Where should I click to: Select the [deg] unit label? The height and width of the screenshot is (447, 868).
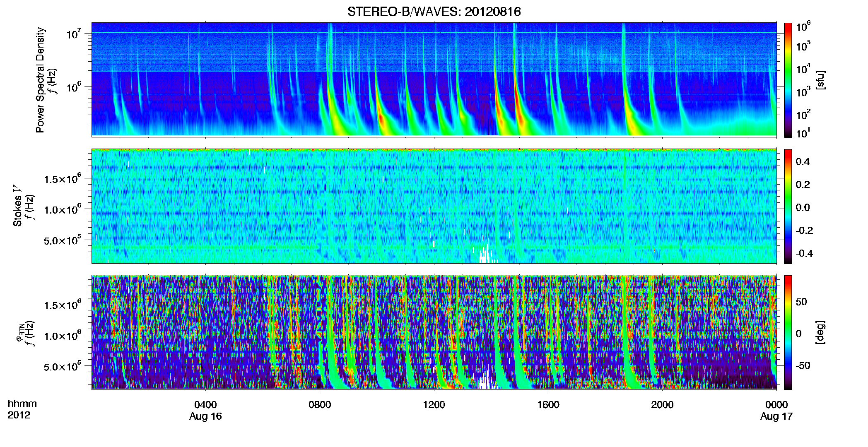820,332
